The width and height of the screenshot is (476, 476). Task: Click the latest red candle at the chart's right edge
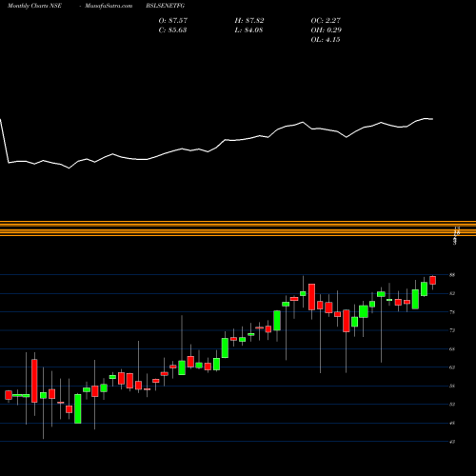433,280
